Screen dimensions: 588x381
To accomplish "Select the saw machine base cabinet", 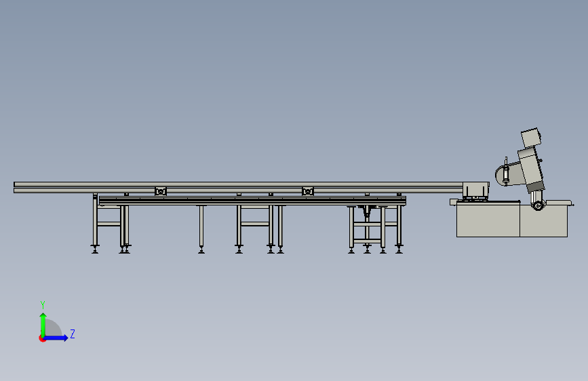I will tap(512, 220).
